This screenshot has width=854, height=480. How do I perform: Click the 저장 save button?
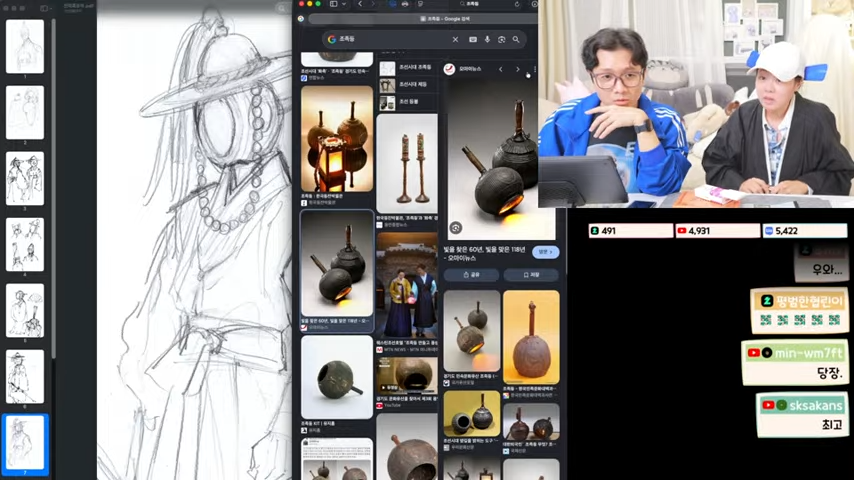point(531,275)
